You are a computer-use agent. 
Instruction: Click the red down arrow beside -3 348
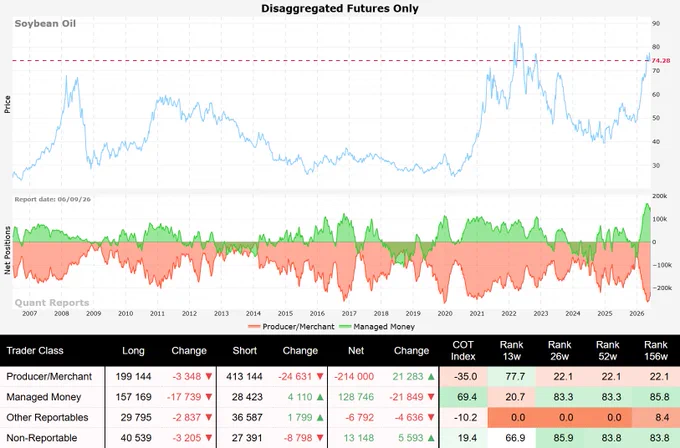tap(209, 376)
